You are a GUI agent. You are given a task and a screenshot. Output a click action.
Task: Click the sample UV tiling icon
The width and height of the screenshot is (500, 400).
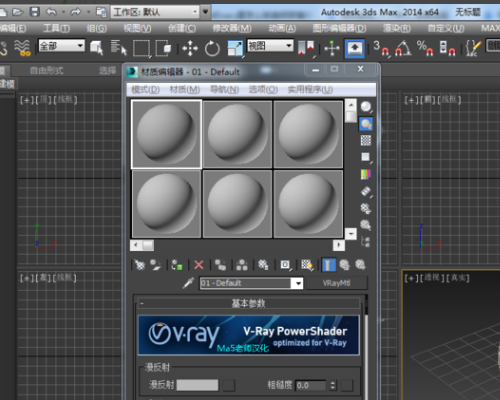(x=366, y=157)
